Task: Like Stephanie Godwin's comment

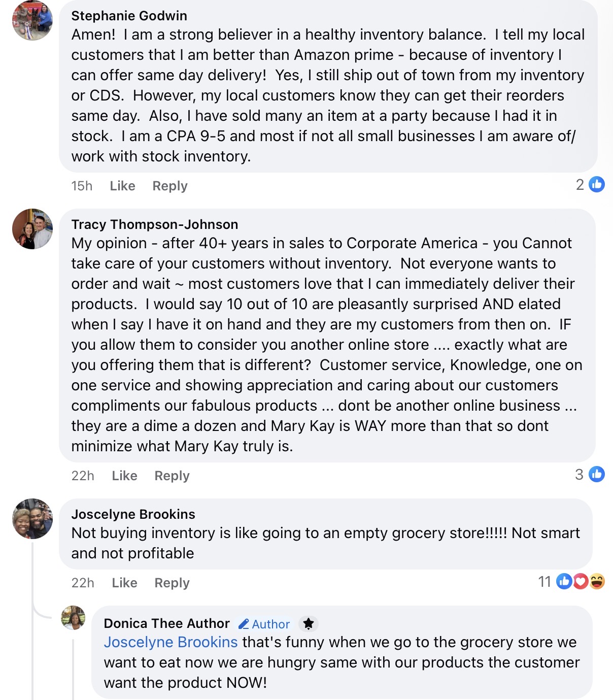Action: [122, 186]
